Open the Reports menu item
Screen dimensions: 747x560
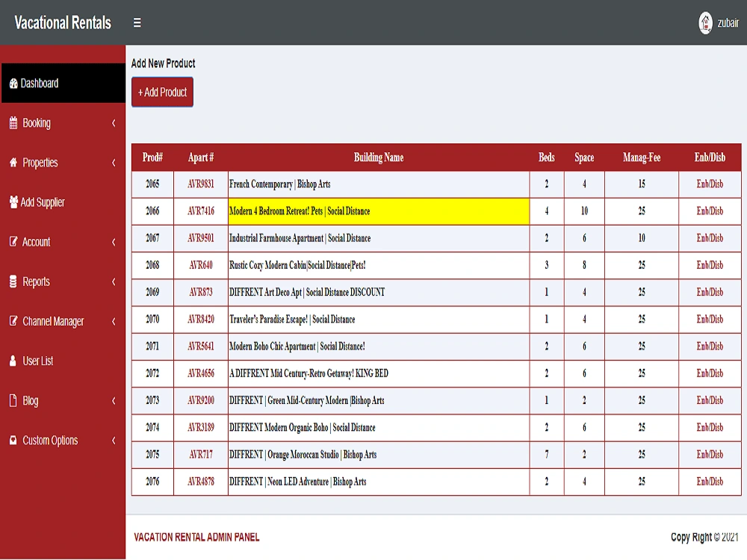(63, 281)
